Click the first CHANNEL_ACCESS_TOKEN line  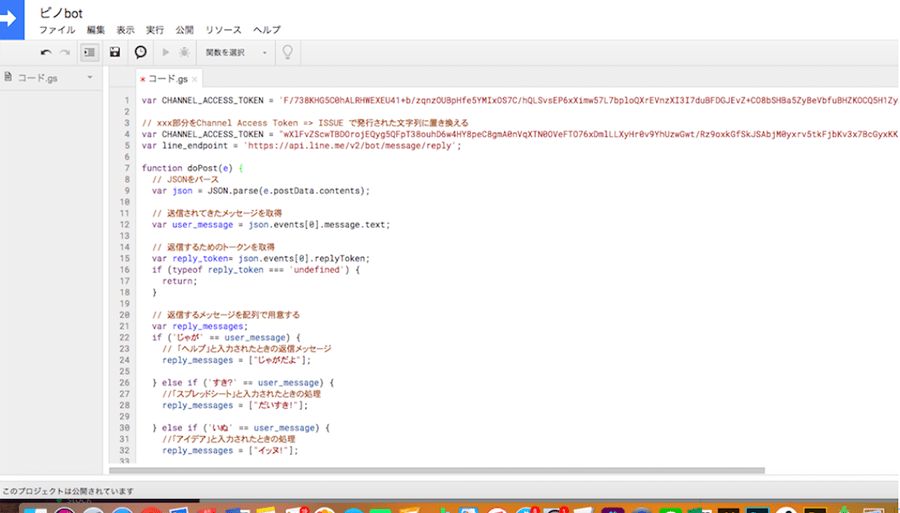(519, 100)
